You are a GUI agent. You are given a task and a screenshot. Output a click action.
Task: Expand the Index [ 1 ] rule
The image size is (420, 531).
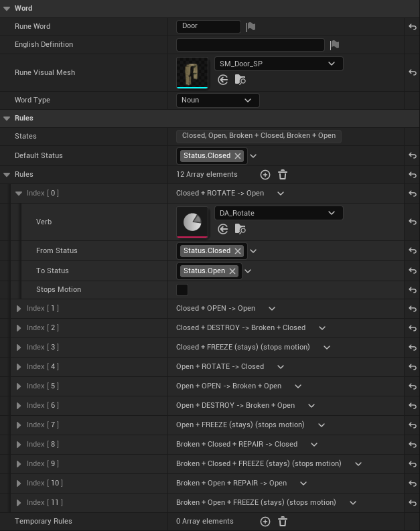point(19,309)
